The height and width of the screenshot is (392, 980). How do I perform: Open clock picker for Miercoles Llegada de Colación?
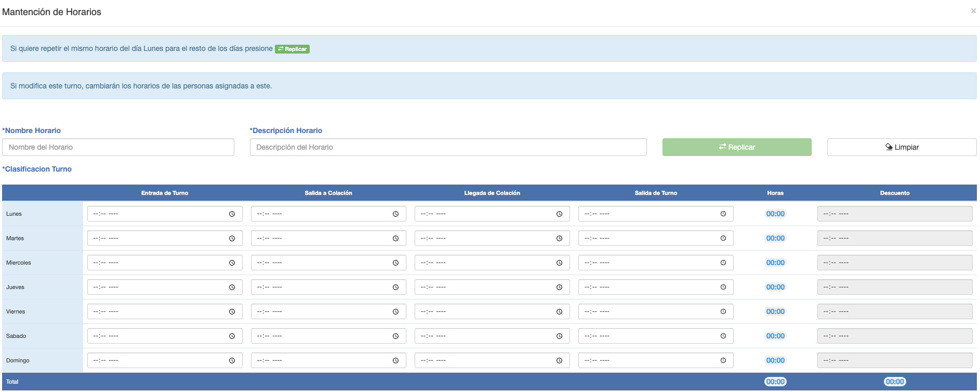[559, 263]
